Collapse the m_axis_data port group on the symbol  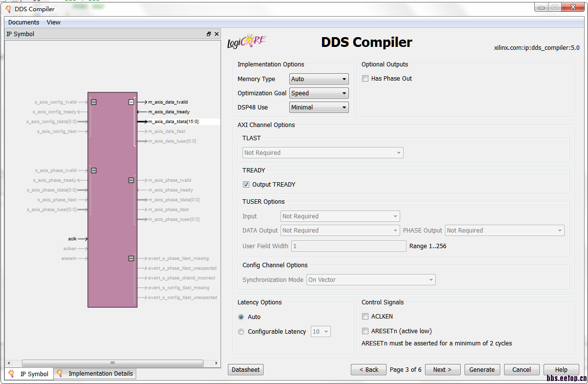tap(131, 102)
